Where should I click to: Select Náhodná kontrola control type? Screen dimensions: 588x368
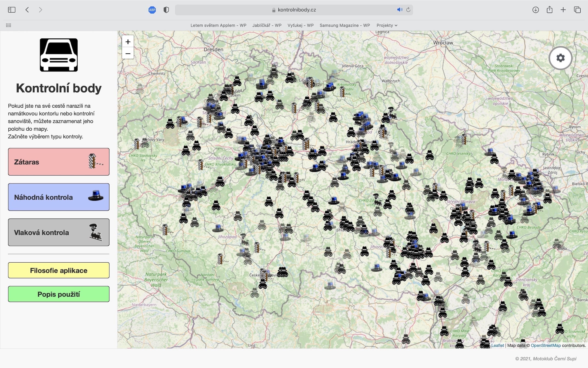(x=59, y=197)
